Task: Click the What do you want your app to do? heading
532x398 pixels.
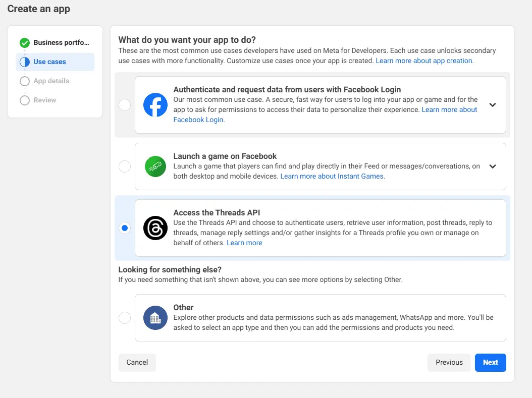Action: click(187, 40)
